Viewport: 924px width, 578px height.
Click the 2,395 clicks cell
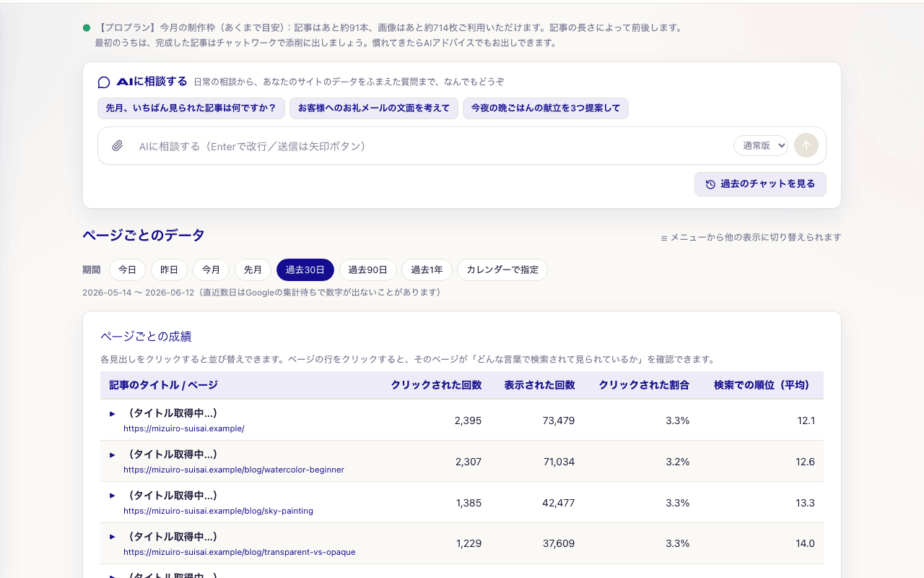[x=468, y=420]
